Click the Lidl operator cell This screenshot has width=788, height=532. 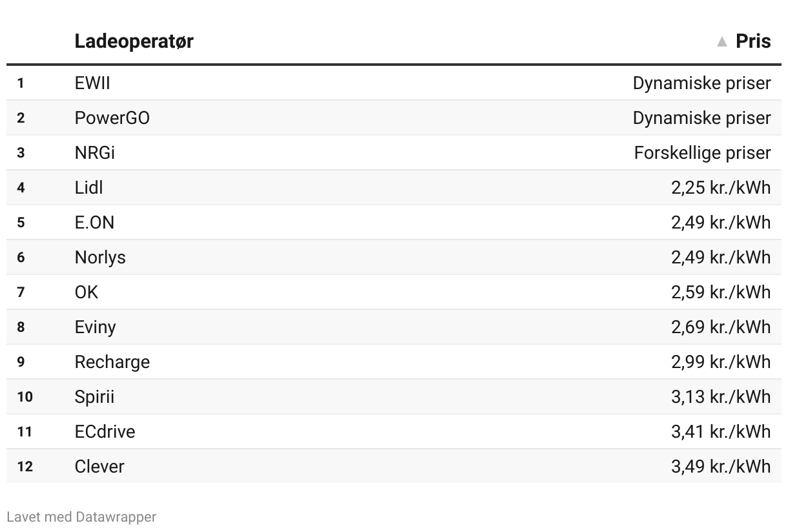coord(89,188)
